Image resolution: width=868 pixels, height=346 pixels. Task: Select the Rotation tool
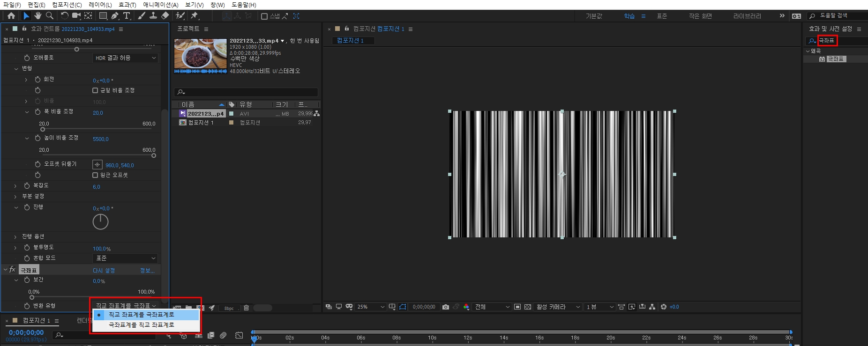point(65,16)
